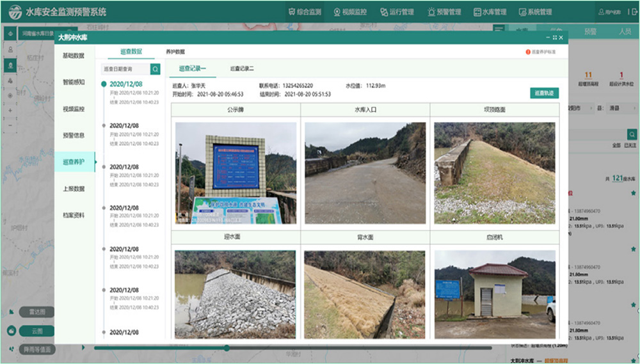Open 上报数据 in the dialog sidebar
Viewport: 640px width, 364px height.
[x=74, y=189]
